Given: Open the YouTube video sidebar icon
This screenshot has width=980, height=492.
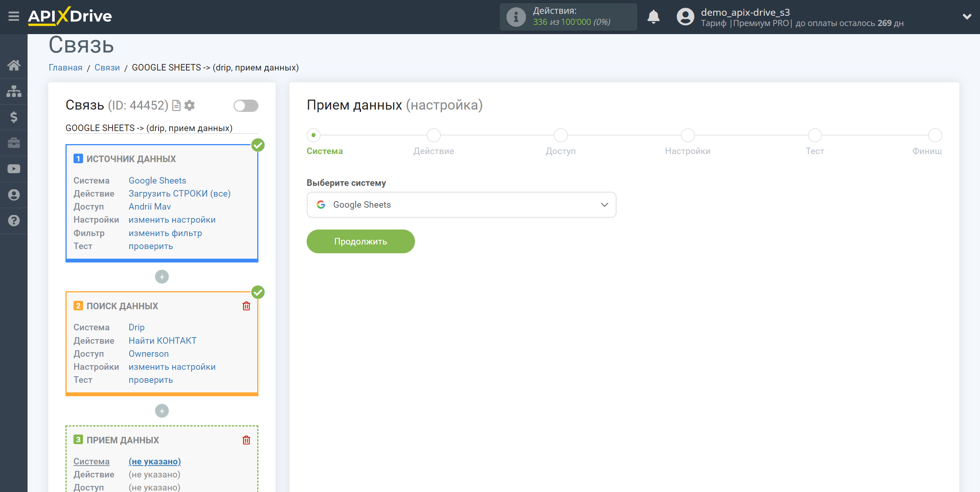Looking at the screenshot, I should (14, 169).
